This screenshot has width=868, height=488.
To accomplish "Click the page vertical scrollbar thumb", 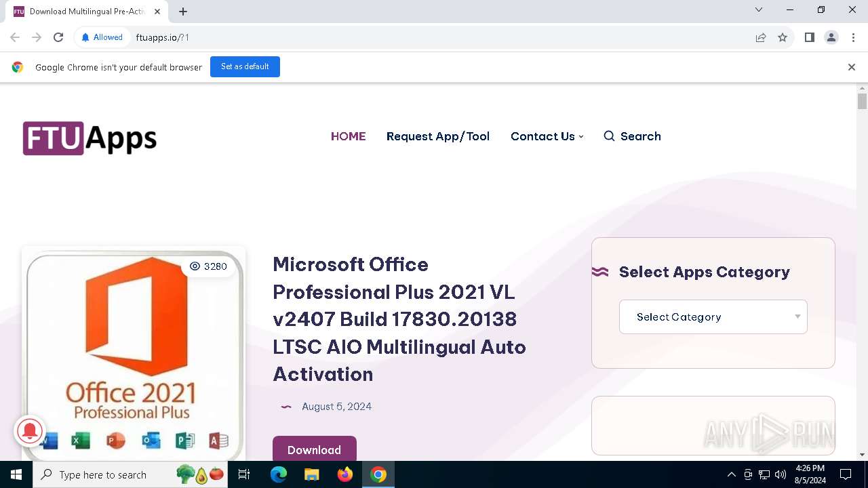I will coord(862,101).
